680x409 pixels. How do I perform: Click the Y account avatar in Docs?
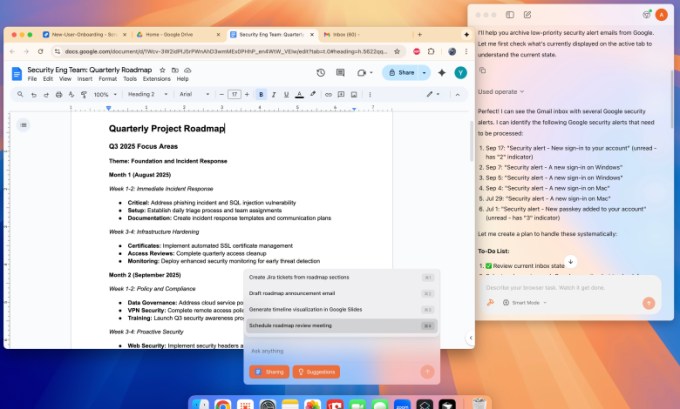tap(461, 73)
